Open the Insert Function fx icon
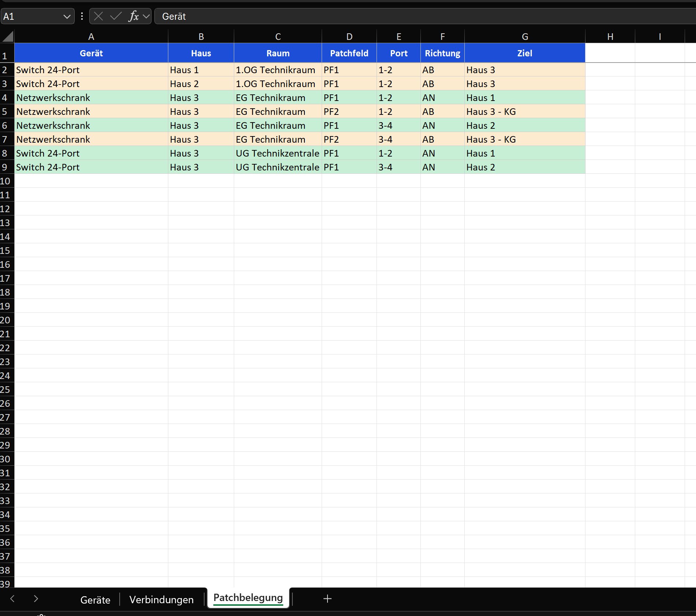This screenshot has height=616, width=696. [134, 16]
